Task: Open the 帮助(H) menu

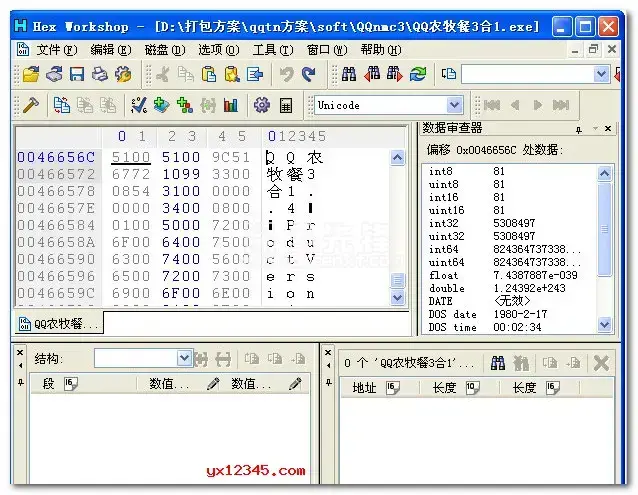Action: pos(380,50)
